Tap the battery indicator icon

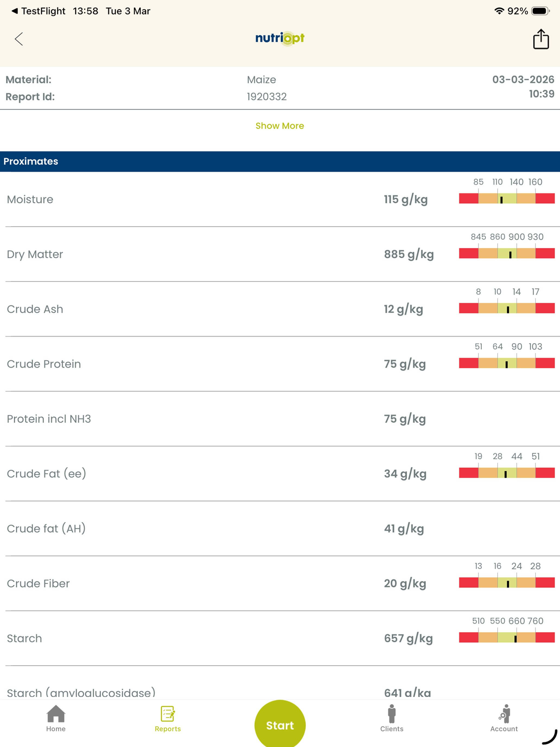[x=540, y=11]
